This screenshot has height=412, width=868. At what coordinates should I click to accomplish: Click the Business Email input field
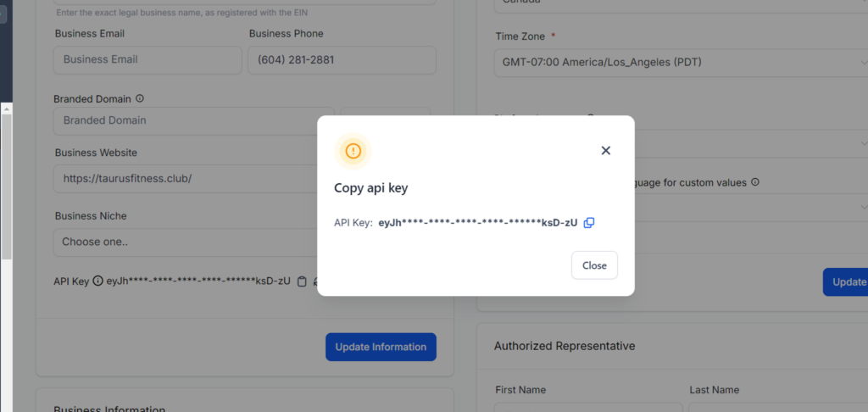click(147, 59)
